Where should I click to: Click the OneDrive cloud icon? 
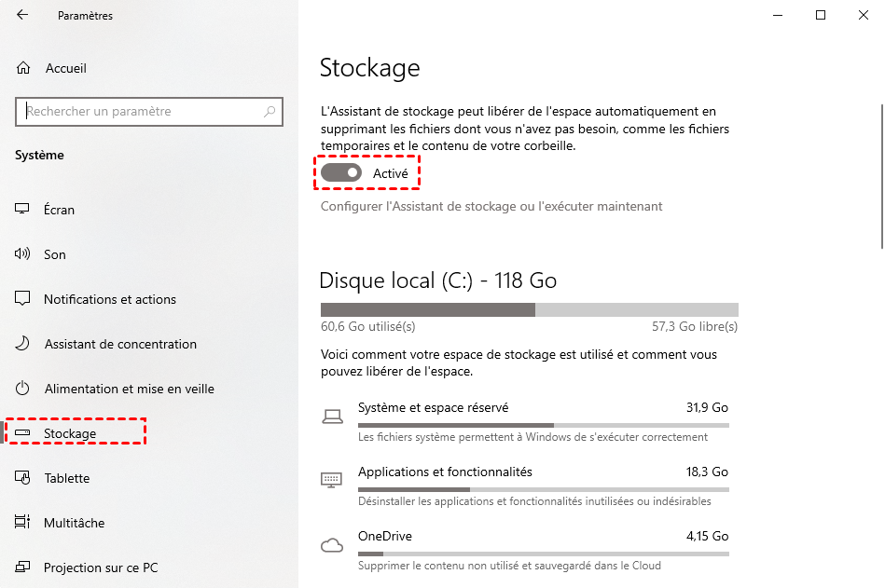tap(331, 544)
